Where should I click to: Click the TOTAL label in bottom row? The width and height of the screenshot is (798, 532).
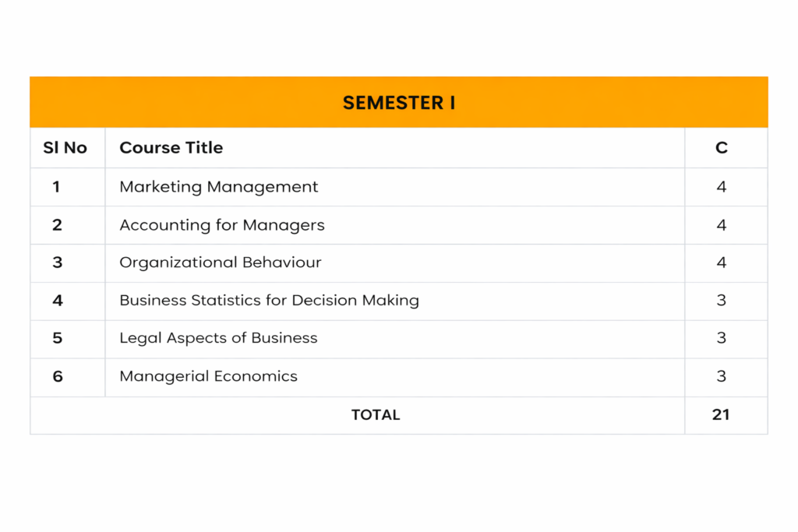click(x=376, y=415)
